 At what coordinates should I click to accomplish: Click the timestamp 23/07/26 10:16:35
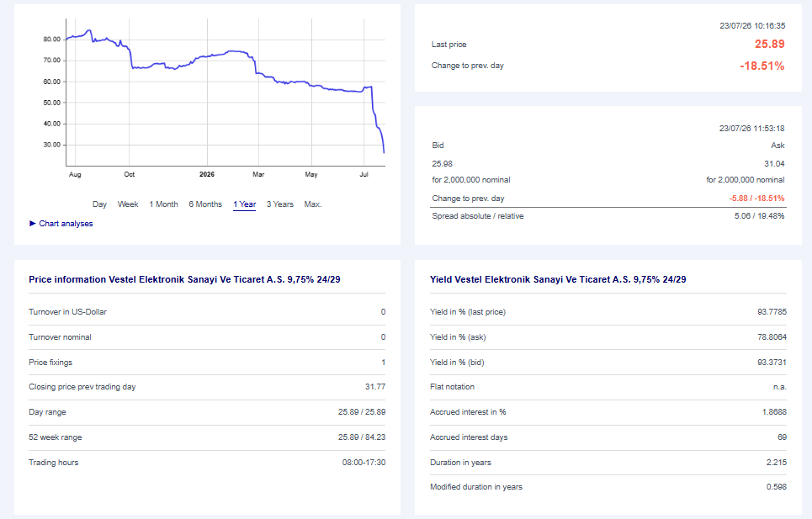[752, 25]
